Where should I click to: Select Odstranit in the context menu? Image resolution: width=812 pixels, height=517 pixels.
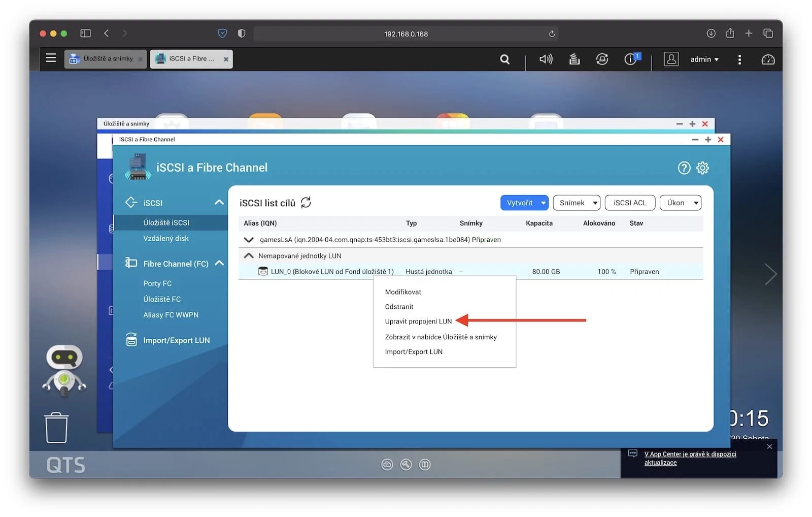tap(399, 307)
